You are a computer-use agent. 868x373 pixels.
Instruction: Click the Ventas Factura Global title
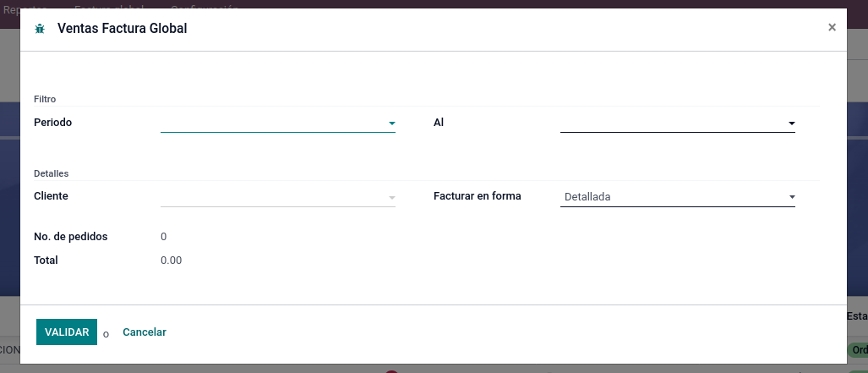pyautogui.click(x=122, y=29)
